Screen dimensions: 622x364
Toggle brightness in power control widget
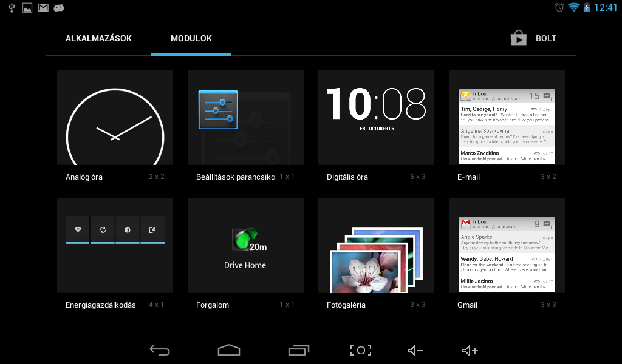[128, 229]
